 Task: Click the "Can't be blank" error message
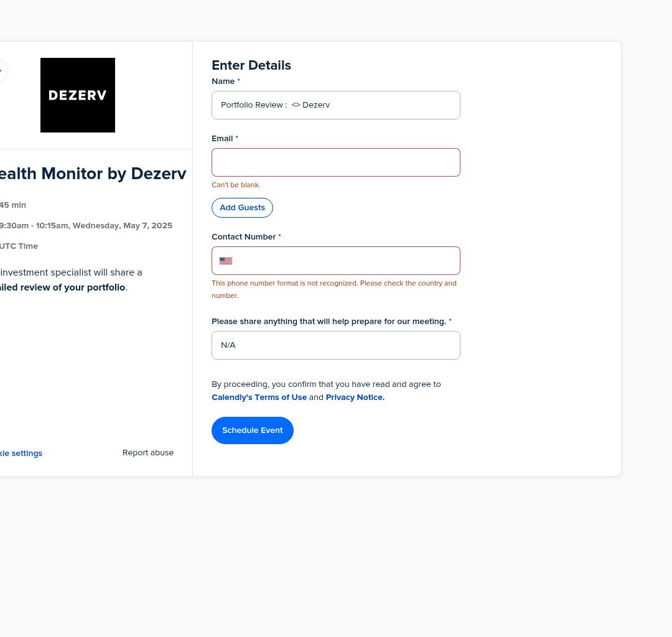(x=236, y=185)
